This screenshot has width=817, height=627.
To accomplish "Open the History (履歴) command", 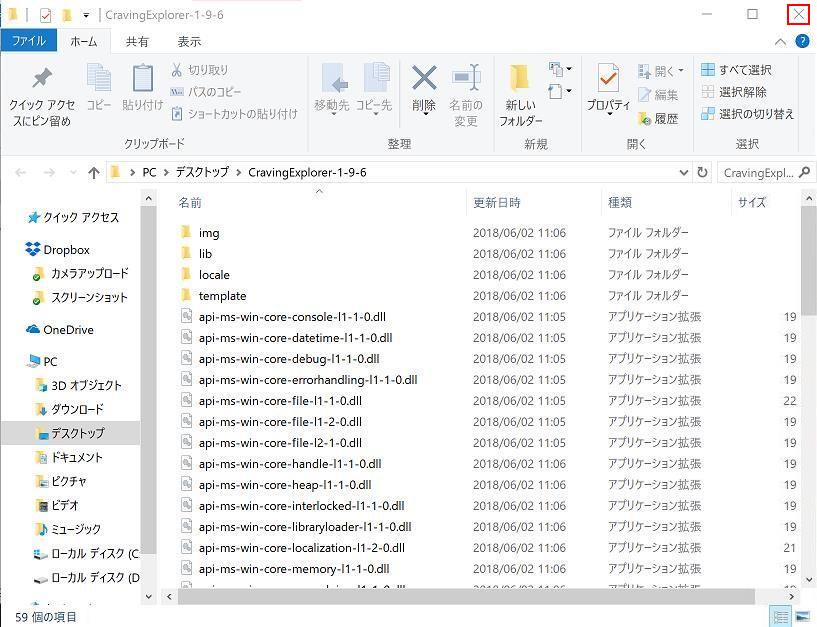I will (x=658, y=119).
